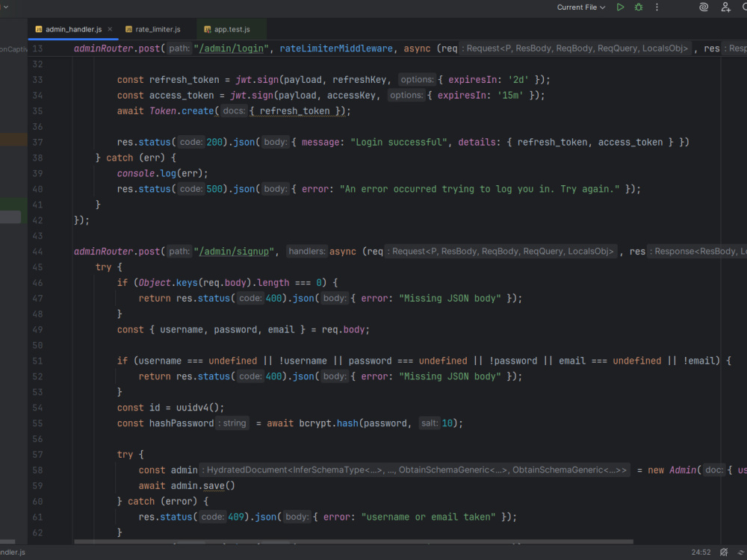This screenshot has height=560, width=747.
Task: Click the access_token variable declaration on line 34
Action: [x=182, y=96]
